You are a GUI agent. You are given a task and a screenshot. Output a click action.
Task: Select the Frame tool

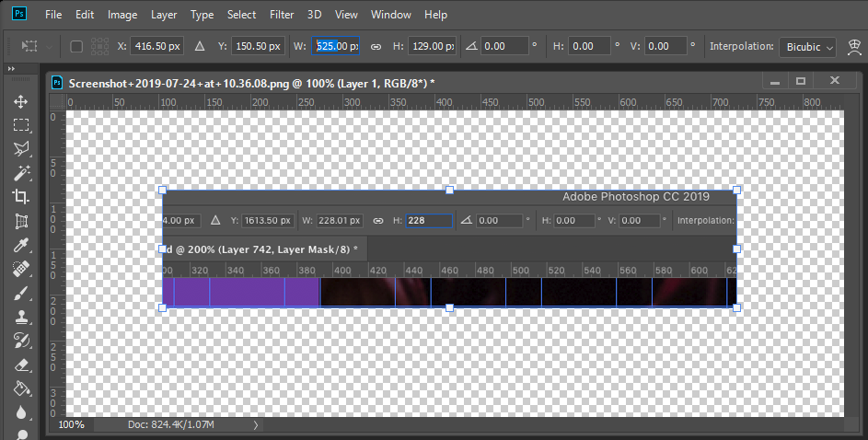pos(21,222)
